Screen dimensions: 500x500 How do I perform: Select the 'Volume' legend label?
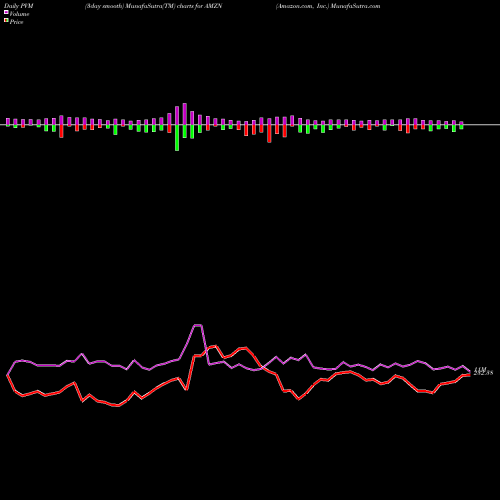(19, 14)
